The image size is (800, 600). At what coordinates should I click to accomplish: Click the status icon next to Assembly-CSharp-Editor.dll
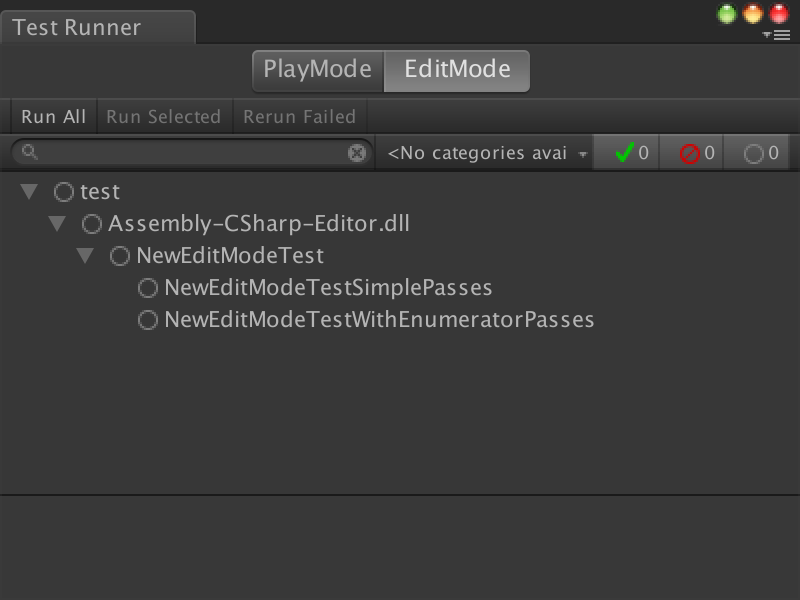point(92,224)
